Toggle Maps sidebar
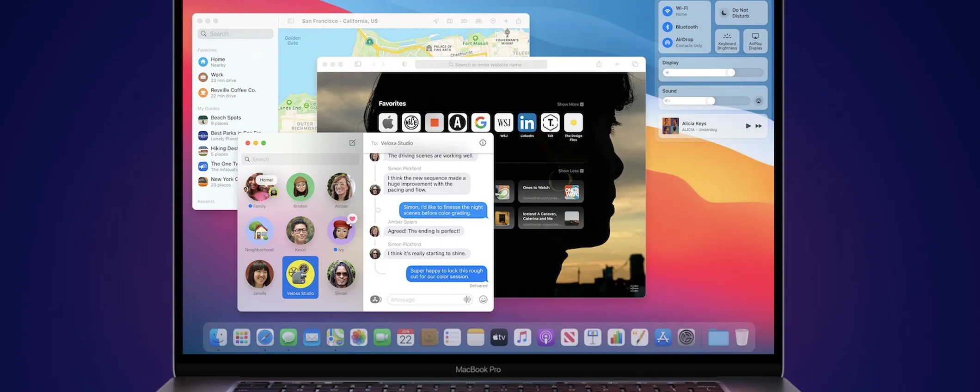This screenshot has width=980, height=392. pos(291,21)
